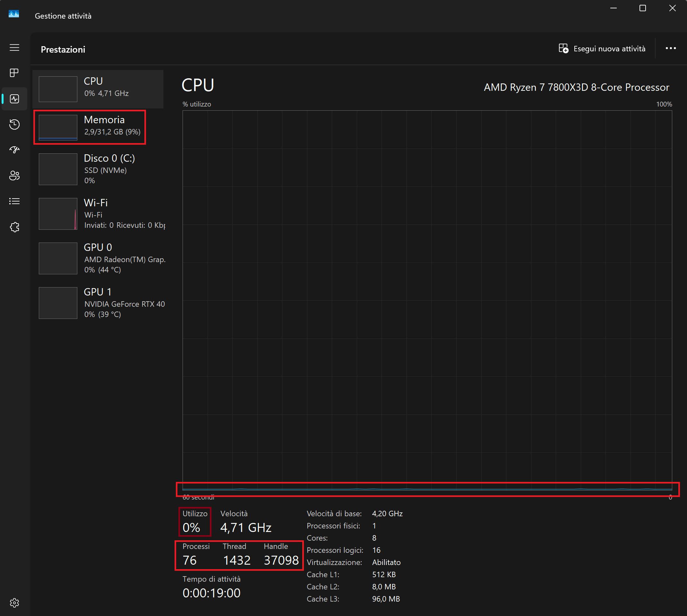687x616 pixels.
Task: Click the Cache L2 8,0 MB value
Action: [384, 586]
